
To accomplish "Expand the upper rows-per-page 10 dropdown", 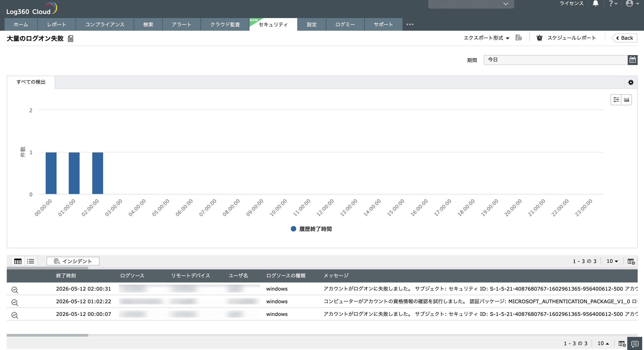I will [x=612, y=261].
